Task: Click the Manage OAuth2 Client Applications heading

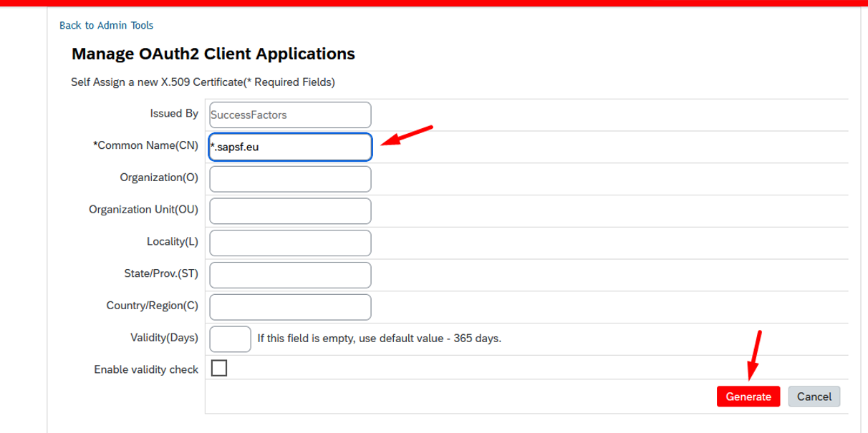Action: pos(213,54)
